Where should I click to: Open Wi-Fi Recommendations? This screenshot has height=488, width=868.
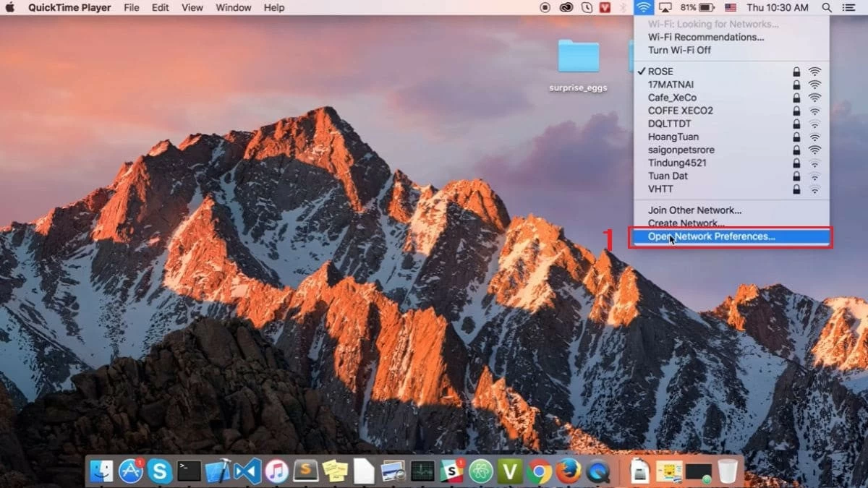[x=705, y=37]
